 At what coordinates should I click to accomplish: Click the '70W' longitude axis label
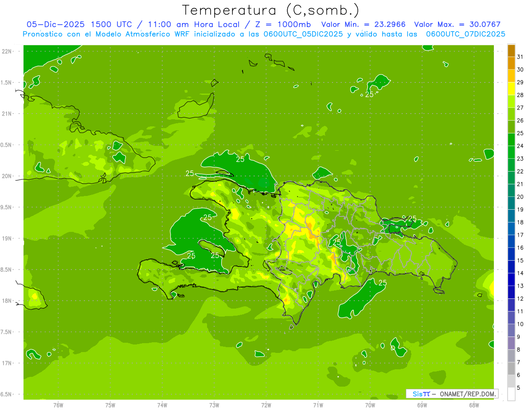click(370, 405)
